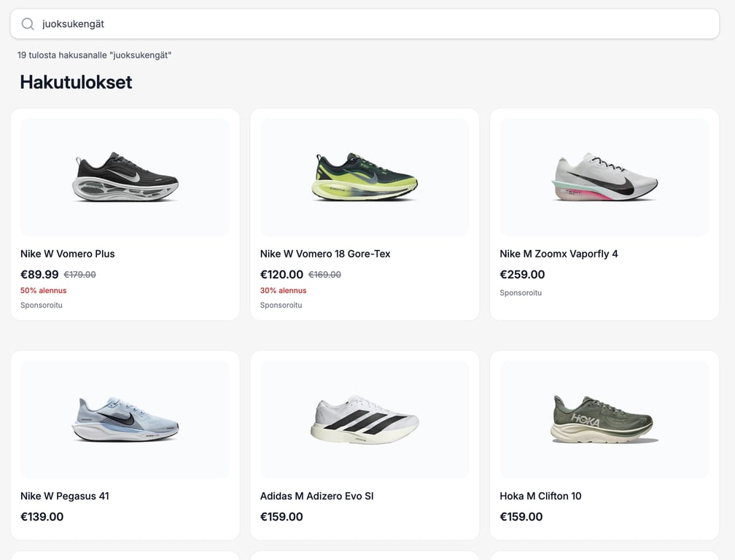Open the Nike W Vomero 18 Gore-Tex image
The height and width of the screenshot is (560, 735).
point(365,177)
